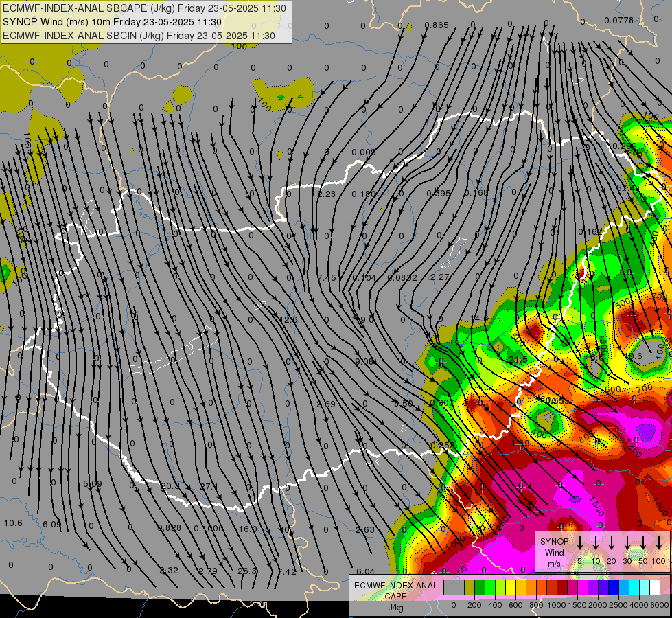The width and height of the screenshot is (672, 618).
Task: Click the 20 m/s wind arrow in legend
Action: tap(612, 543)
